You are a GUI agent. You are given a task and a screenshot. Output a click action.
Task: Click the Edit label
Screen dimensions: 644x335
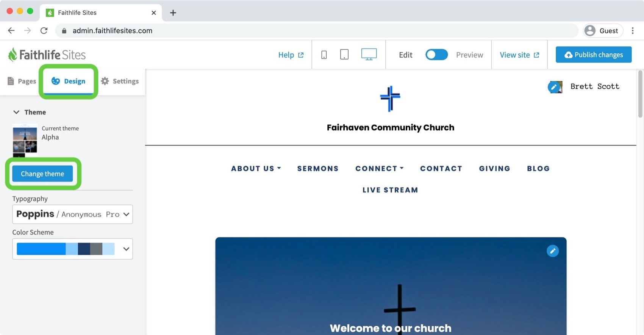[405, 55]
